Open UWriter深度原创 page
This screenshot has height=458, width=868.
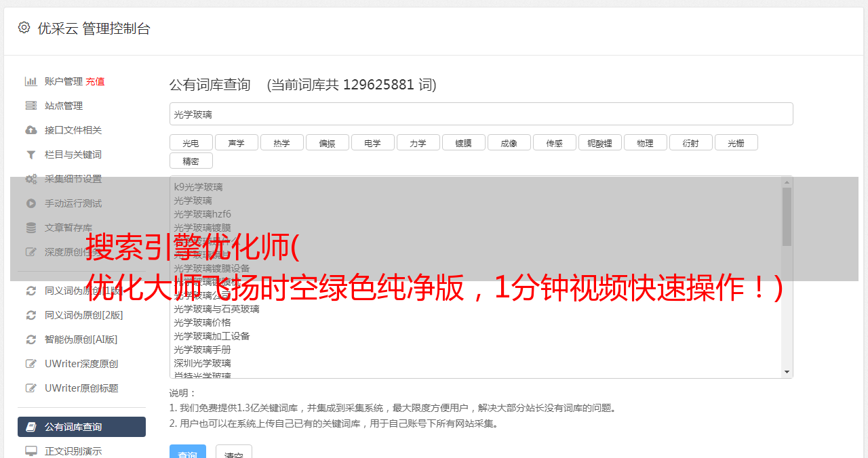81,364
